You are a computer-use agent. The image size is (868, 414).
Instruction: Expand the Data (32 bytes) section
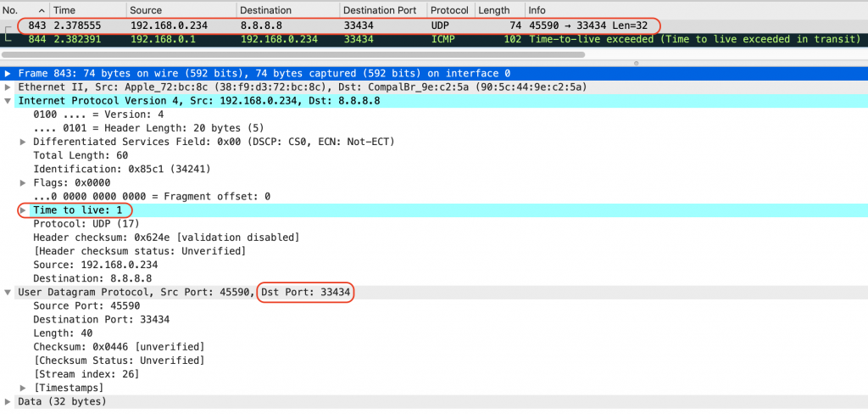pyautogui.click(x=8, y=400)
